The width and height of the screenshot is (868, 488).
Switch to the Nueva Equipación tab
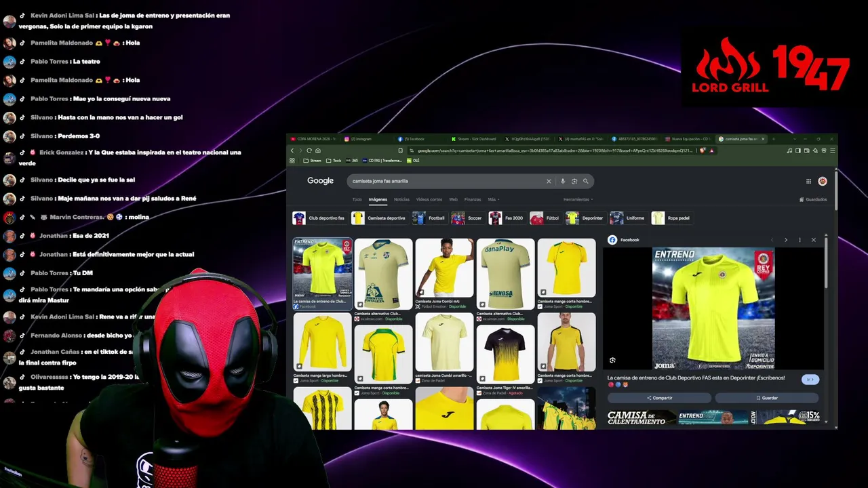[688, 139]
